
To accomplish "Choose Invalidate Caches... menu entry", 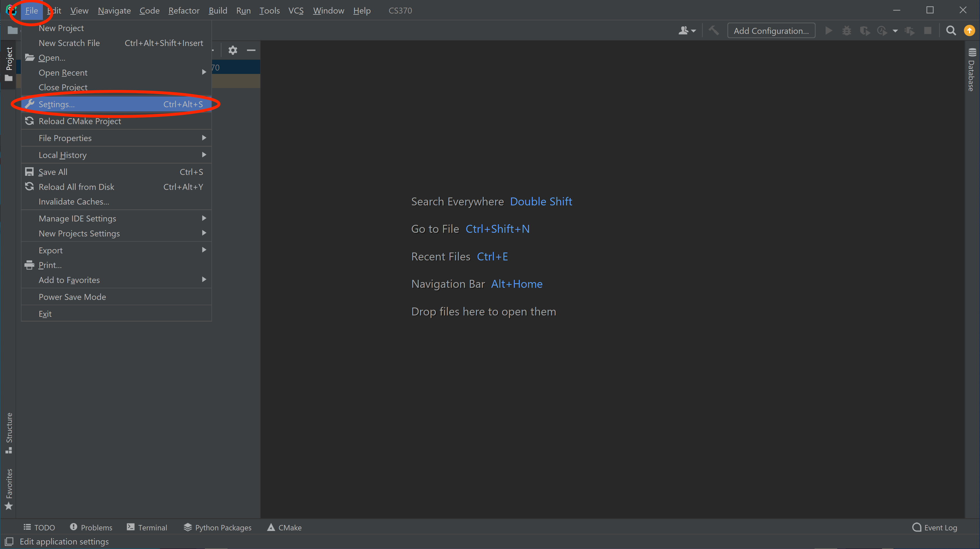I will pos(74,202).
